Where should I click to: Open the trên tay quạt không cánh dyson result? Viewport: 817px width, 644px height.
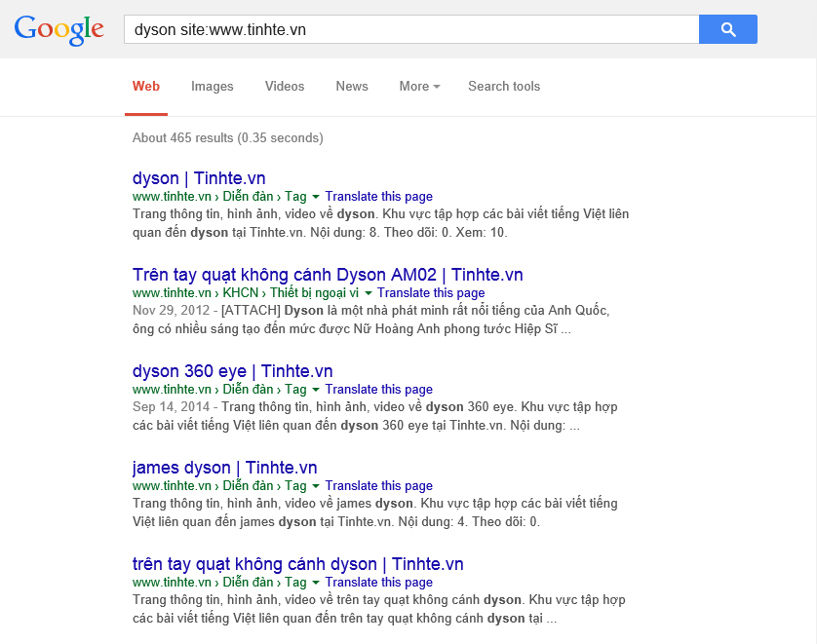pos(298,564)
